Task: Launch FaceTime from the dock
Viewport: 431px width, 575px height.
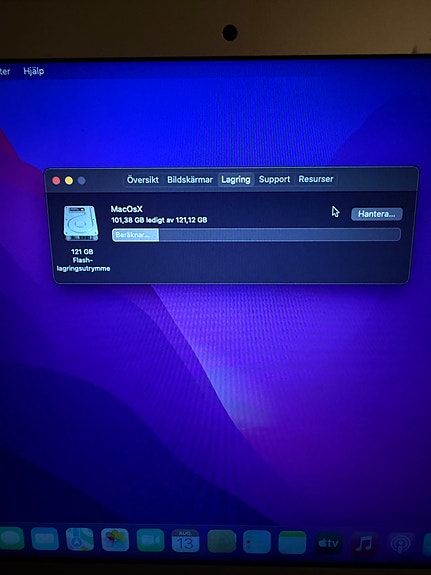Action: 150,541
